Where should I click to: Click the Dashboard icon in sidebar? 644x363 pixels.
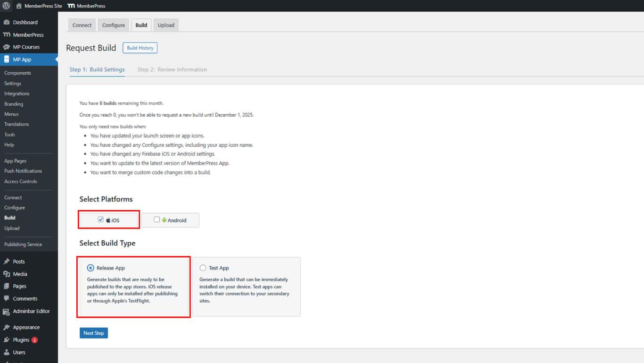(x=7, y=22)
